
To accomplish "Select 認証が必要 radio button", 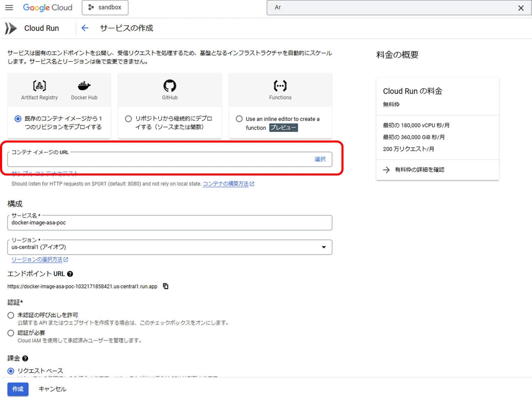I will tap(11, 333).
